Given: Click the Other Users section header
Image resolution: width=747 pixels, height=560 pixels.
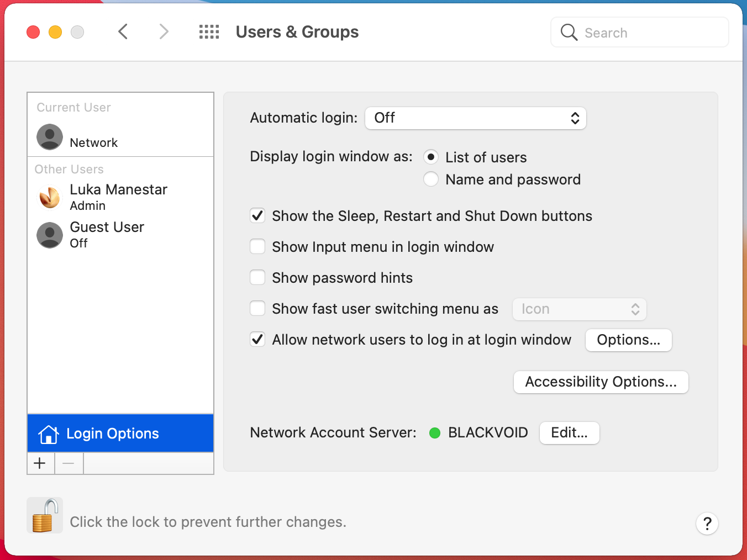Looking at the screenshot, I should tap(69, 170).
